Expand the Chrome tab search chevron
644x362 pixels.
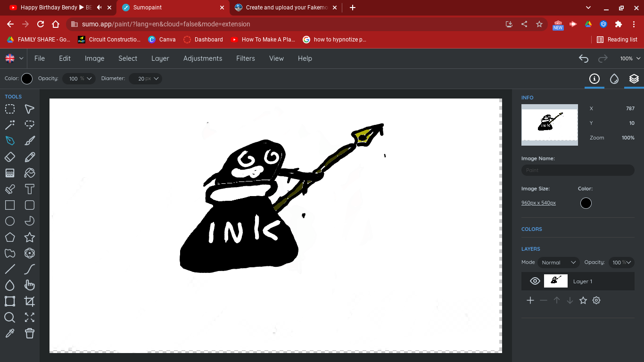[588, 8]
